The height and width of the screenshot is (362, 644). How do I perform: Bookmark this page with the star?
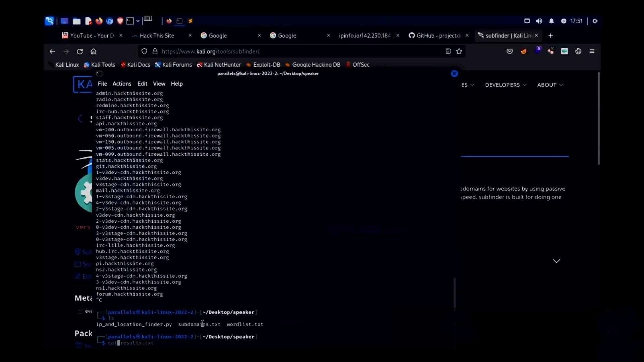pyautogui.click(x=459, y=51)
